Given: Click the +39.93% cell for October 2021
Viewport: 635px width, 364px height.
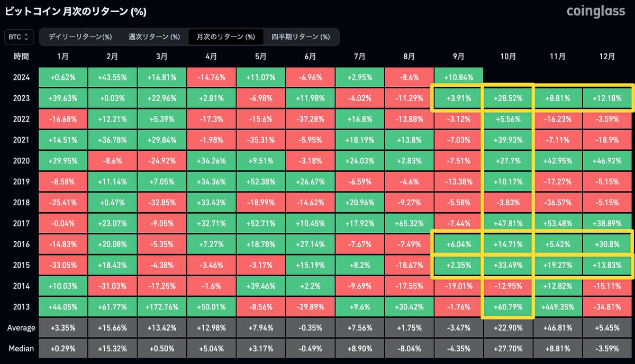Looking at the screenshot, I should tap(508, 140).
